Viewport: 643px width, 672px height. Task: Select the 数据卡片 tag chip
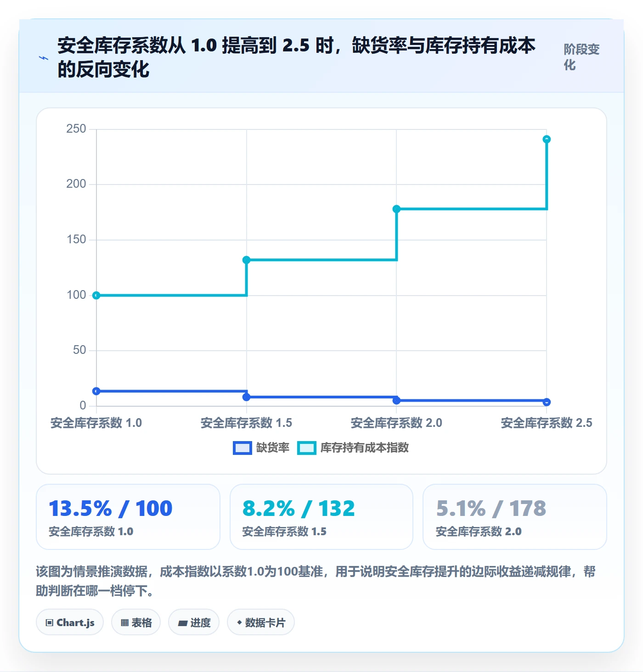(261, 622)
